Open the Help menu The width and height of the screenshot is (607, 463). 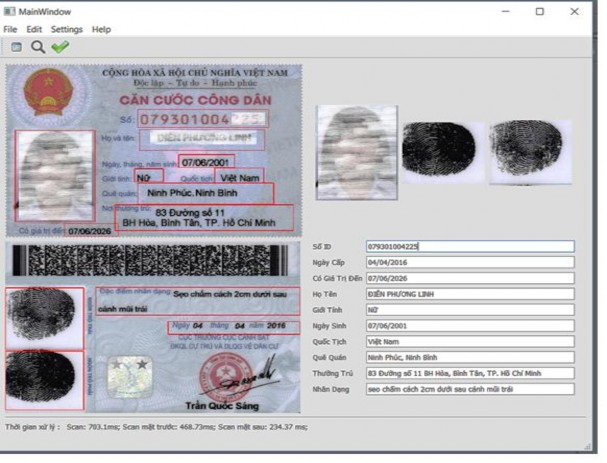101,30
